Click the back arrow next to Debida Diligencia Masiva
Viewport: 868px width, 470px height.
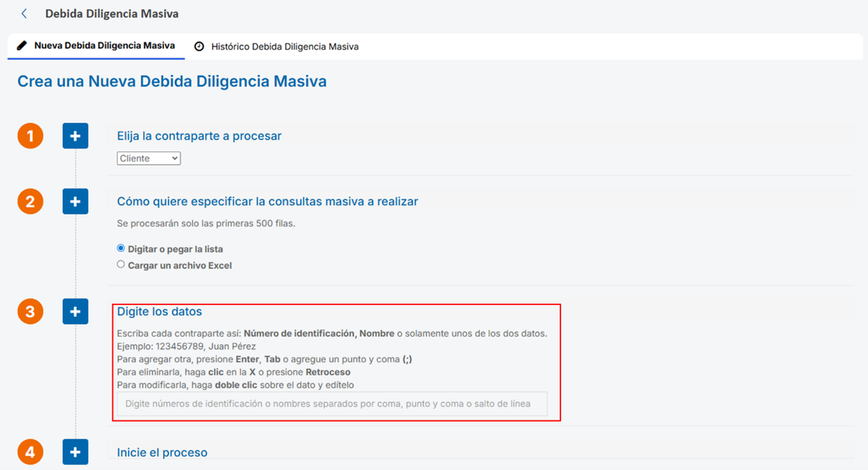23,12
